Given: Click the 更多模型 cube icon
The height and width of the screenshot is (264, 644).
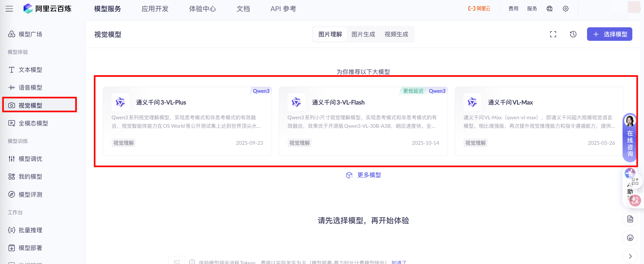Looking at the screenshot, I should [x=349, y=175].
